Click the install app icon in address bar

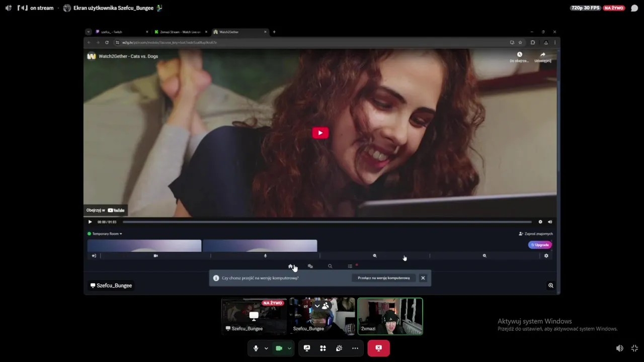coord(512,43)
